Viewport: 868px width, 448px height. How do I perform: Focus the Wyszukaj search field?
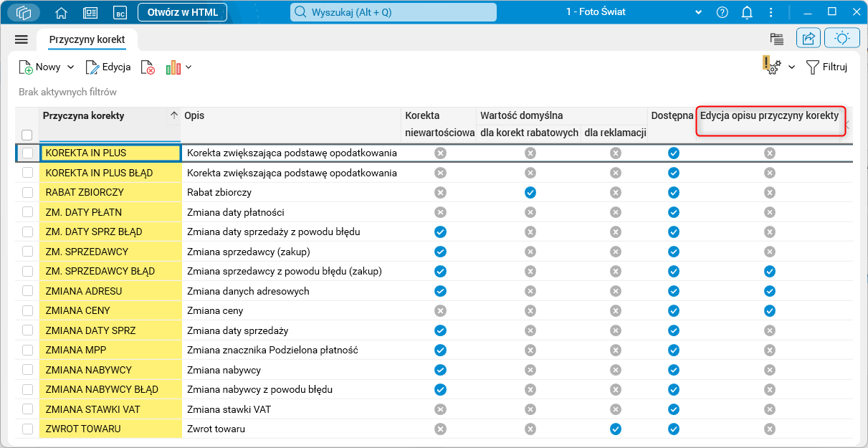pyautogui.click(x=394, y=12)
